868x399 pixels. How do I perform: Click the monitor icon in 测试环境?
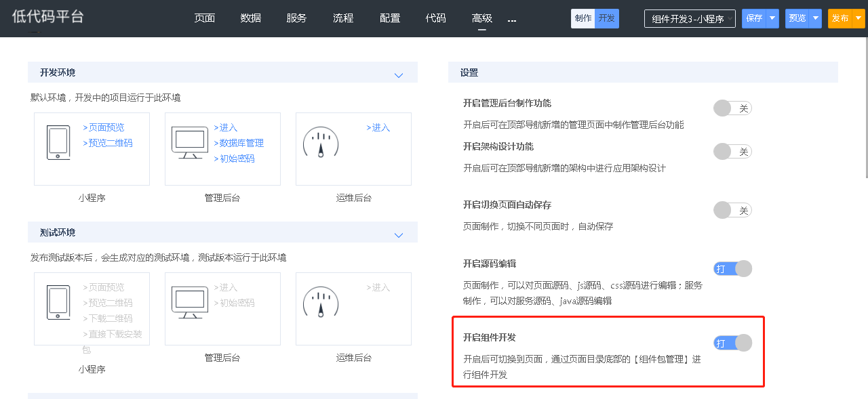pyautogui.click(x=189, y=302)
